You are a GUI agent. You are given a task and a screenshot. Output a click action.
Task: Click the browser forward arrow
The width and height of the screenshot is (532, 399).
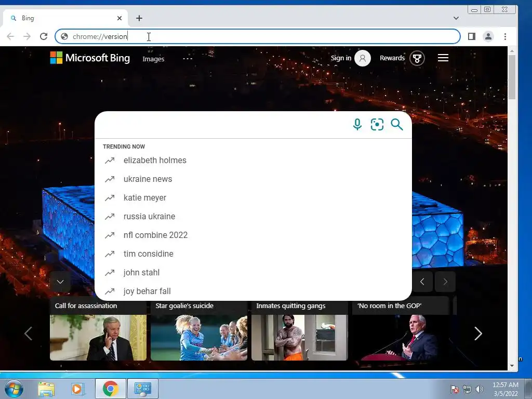(x=27, y=36)
